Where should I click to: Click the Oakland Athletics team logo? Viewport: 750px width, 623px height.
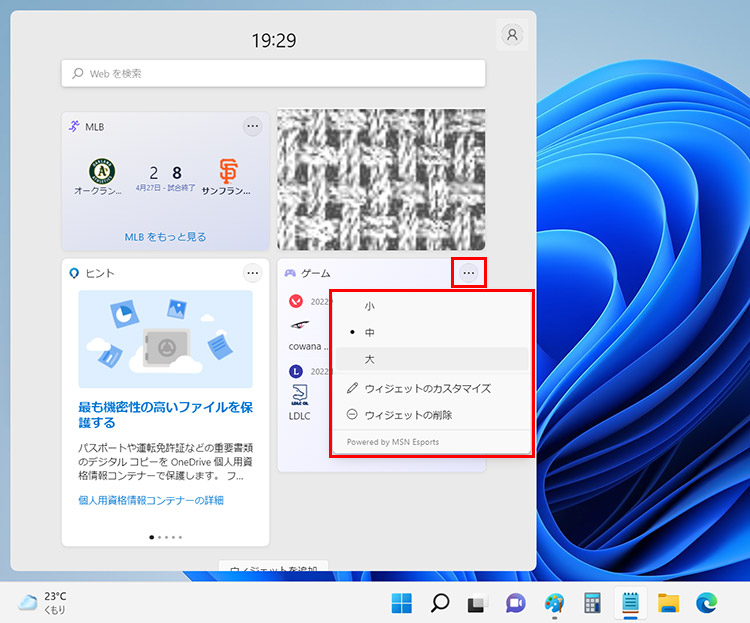(103, 171)
